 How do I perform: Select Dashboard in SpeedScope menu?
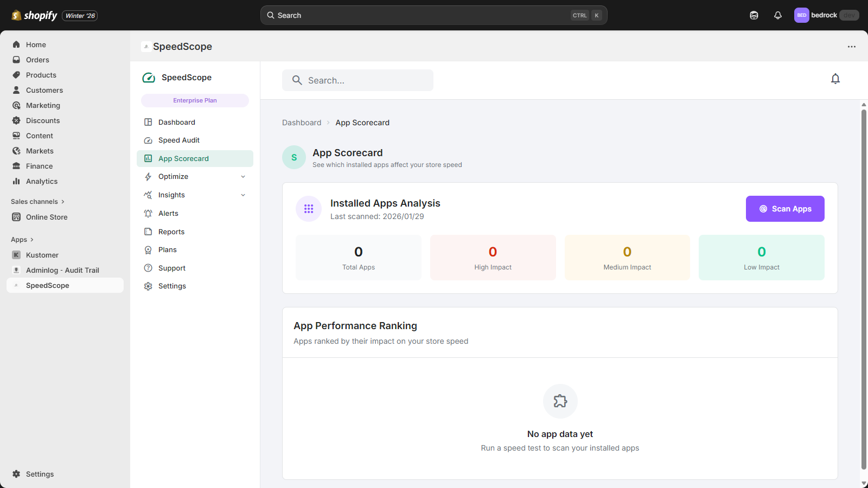click(x=176, y=123)
